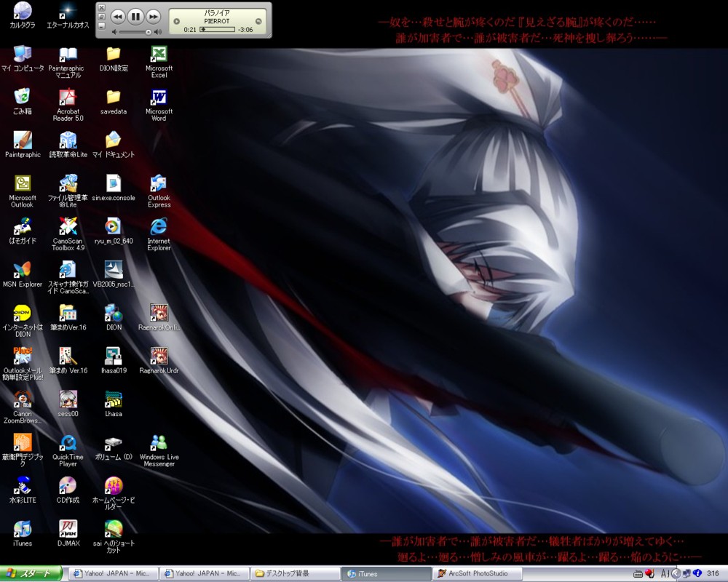Select the DION network icon
The image size is (728, 582).
tap(114, 317)
